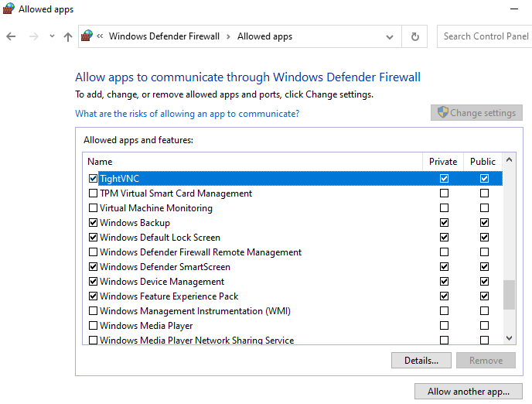
Task: Toggle Windows Backup Private checkbox
Action: tap(444, 223)
